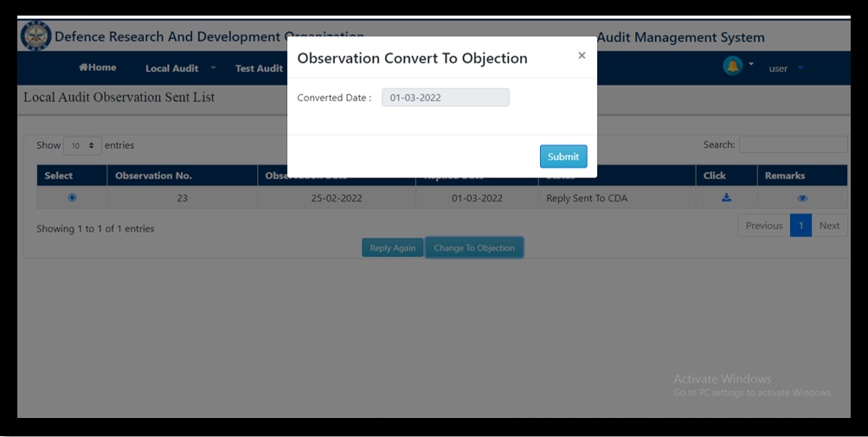Image resolution: width=868 pixels, height=437 pixels.
Task: Submit the converted date
Action: point(563,157)
